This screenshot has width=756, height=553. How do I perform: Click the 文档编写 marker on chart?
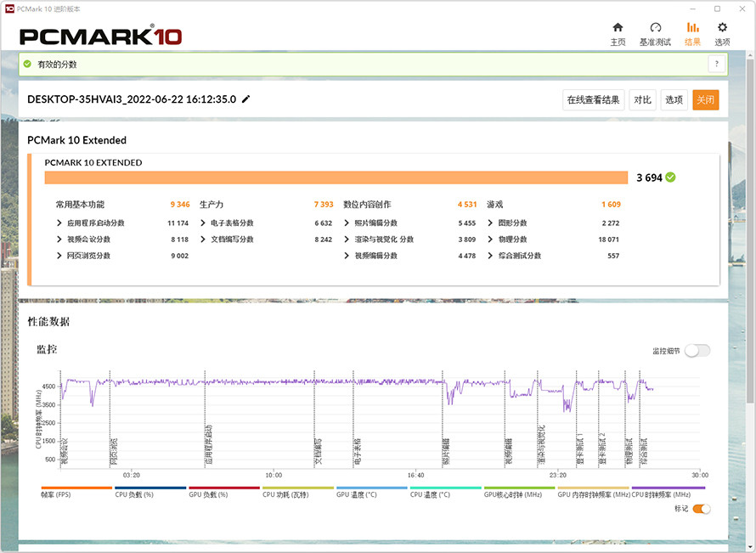(x=319, y=451)
